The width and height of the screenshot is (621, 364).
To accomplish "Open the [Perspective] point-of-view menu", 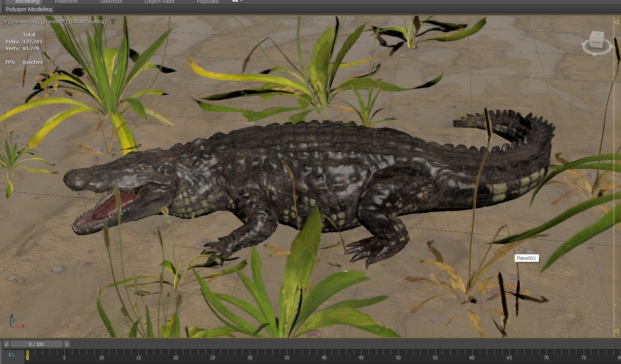I will pos(25,21).
